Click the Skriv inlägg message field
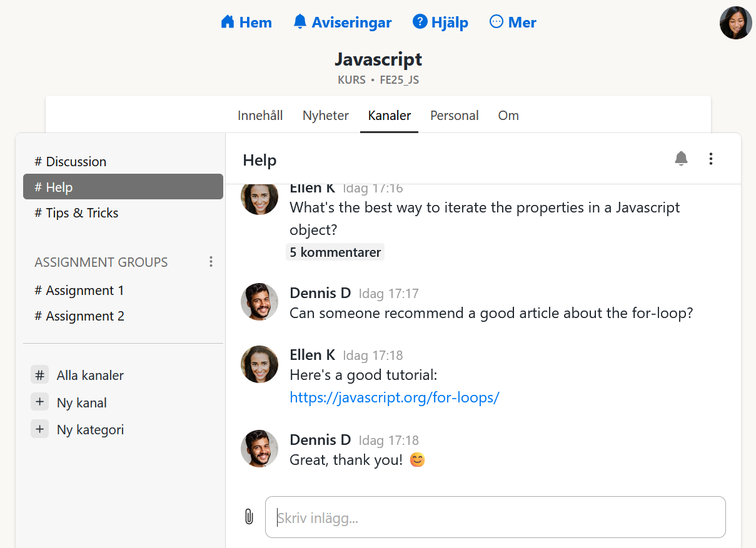 (x=495, y=517)
